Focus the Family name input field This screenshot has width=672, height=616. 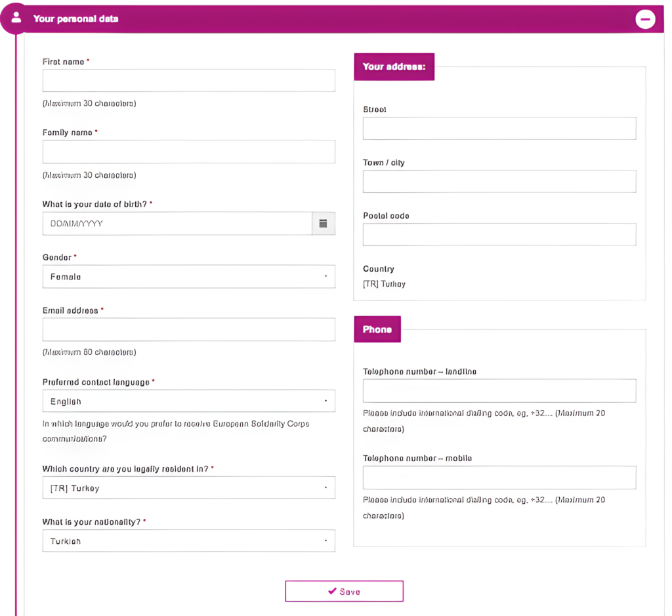(x=188, y=152)
